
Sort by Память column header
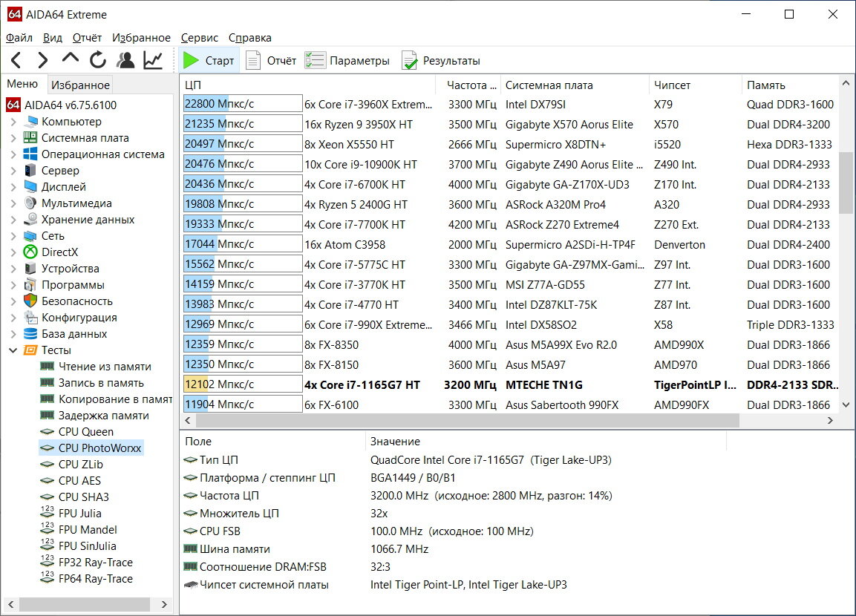pos(790,85)
